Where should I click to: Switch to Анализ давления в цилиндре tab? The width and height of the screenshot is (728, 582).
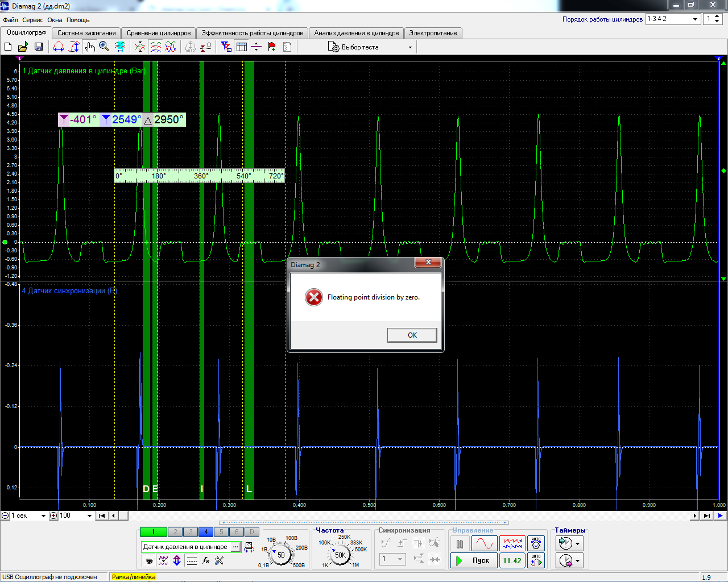tap(357, 33)
